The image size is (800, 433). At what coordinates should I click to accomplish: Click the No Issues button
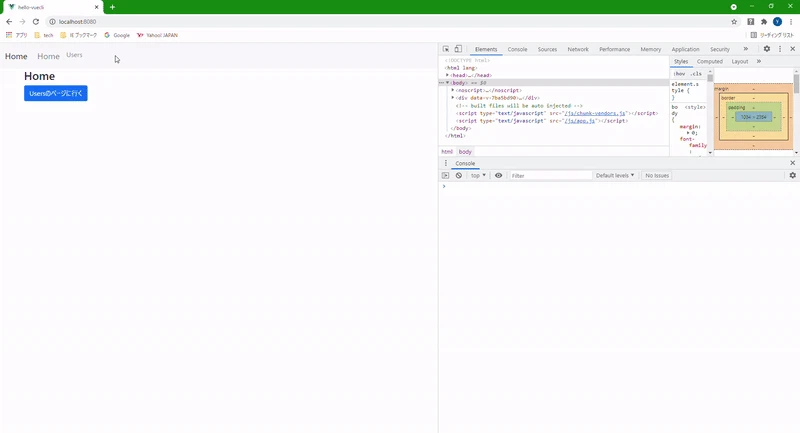click(x=657, y=175)
